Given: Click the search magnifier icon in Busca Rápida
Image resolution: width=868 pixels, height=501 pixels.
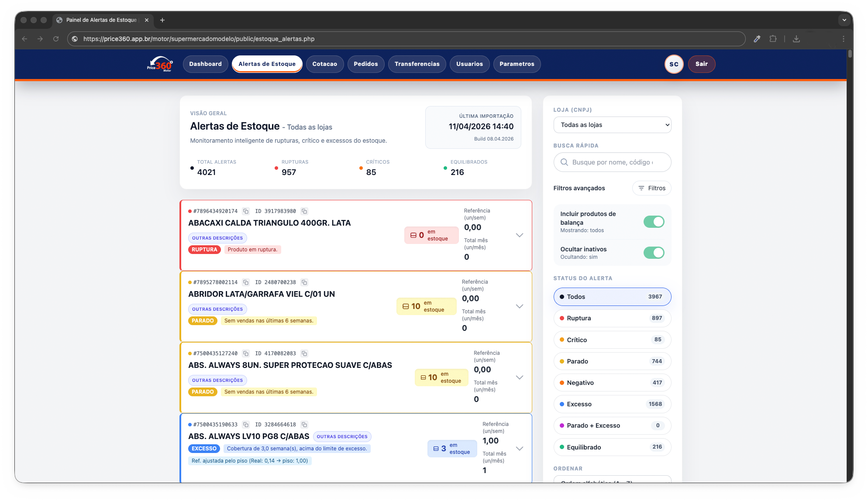Looking at the screenshot, I should pyautogui.click(x=564, y=162).
